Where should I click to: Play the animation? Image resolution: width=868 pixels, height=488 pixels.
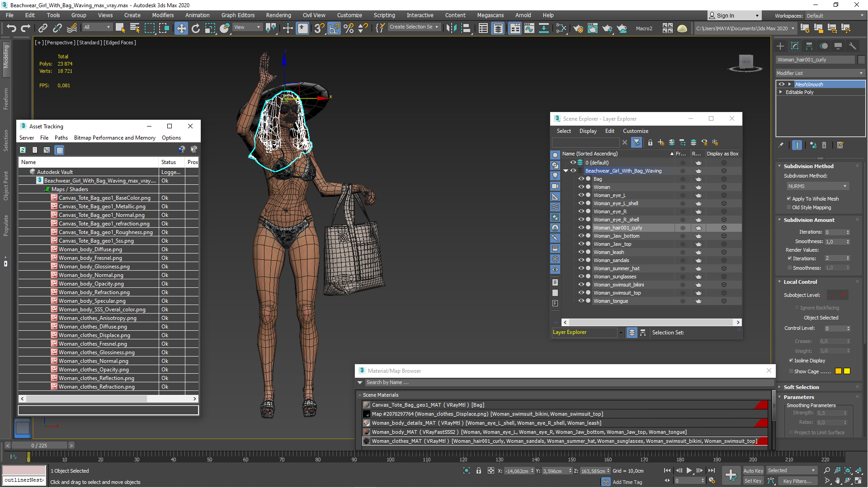pyautogui.click(x=689, y=470)
